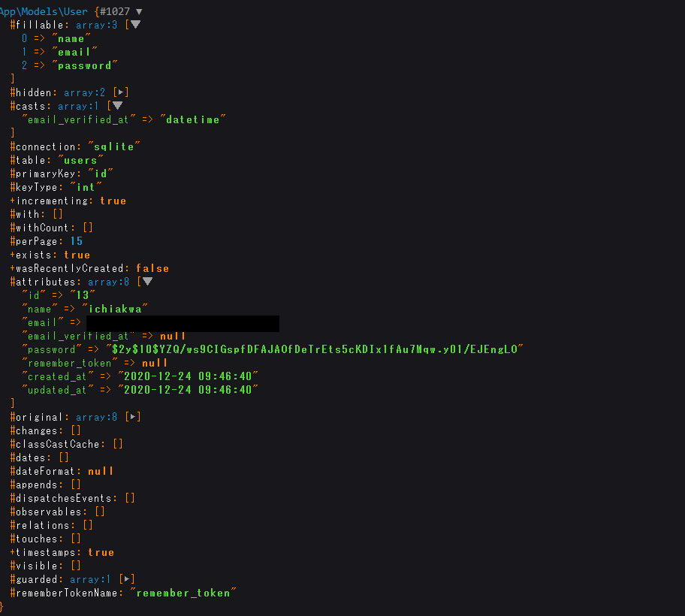Select the attribute id value "13"
This screenshot has width=685, height=616.
[x=83, y=295]
